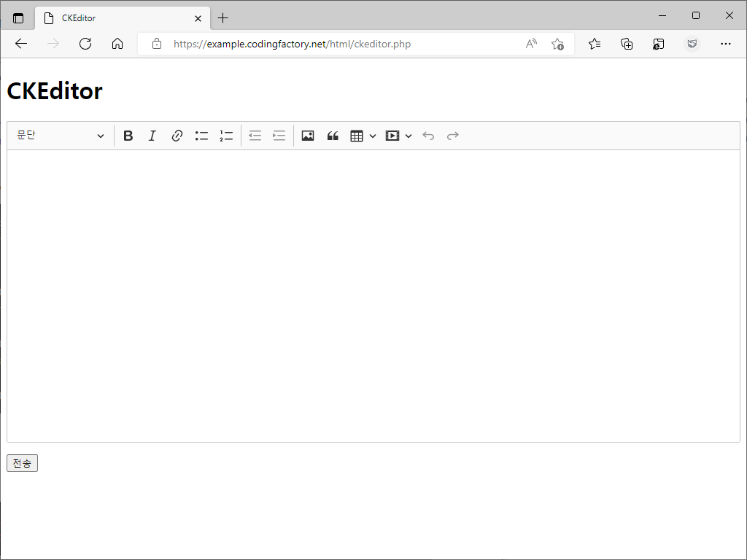Open the Favorites list

pyautogui.click(x=595, y=44)
